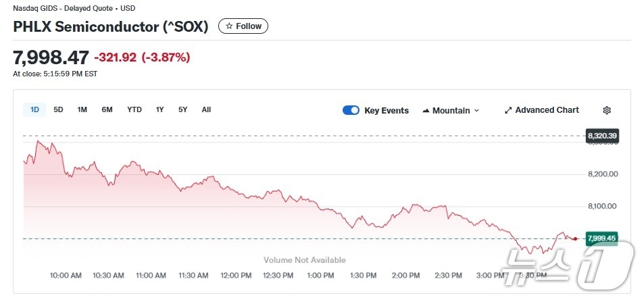
Task: Expand the Mountain chart style dropdown
Action: tap(476, 110)
